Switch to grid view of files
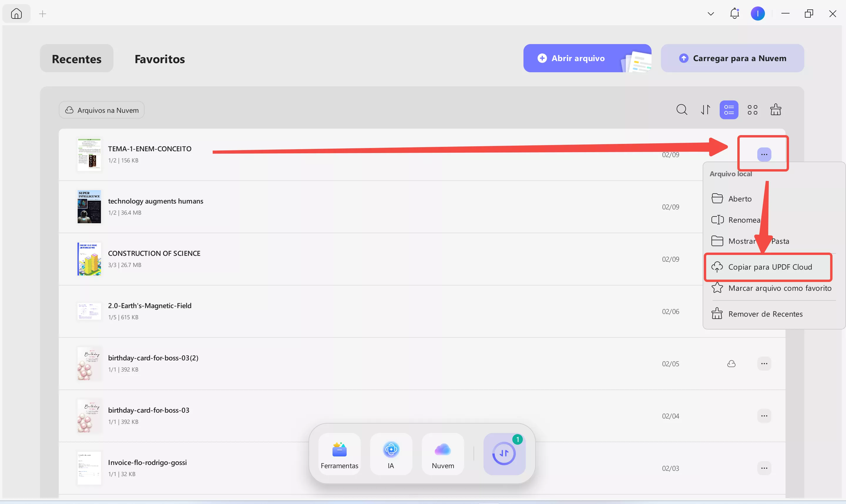The height and width of the screenshot is (504, 846). pos(752,109)
